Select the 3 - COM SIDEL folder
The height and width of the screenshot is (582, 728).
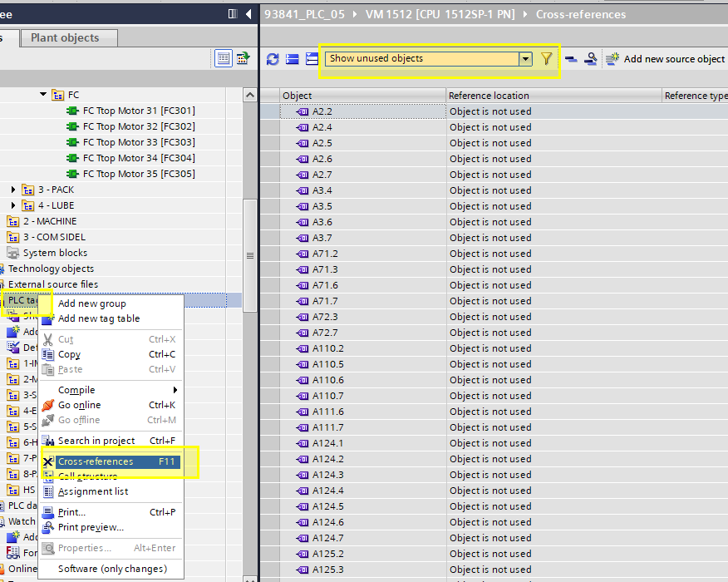coord(54,237)
